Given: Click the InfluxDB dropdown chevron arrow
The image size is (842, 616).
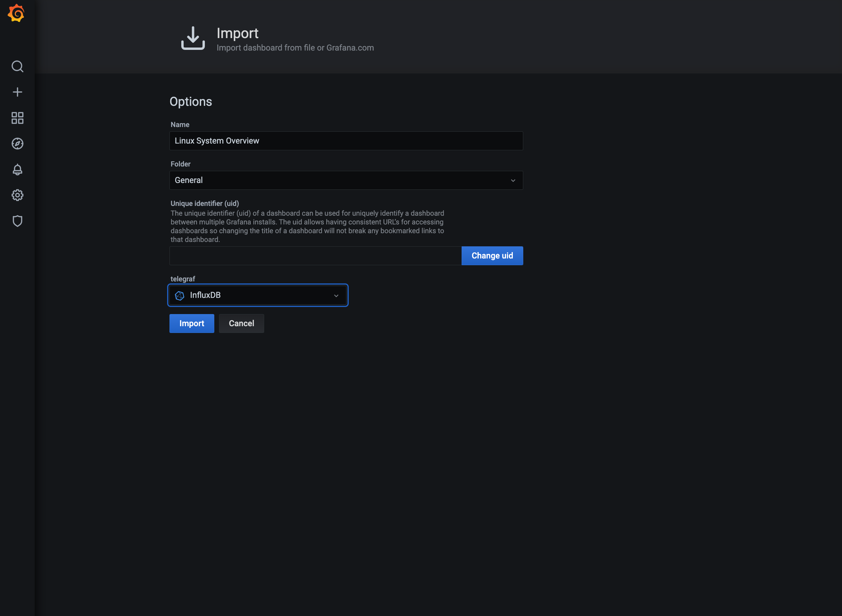Looking at the screenshot, I should coord(336,296).
